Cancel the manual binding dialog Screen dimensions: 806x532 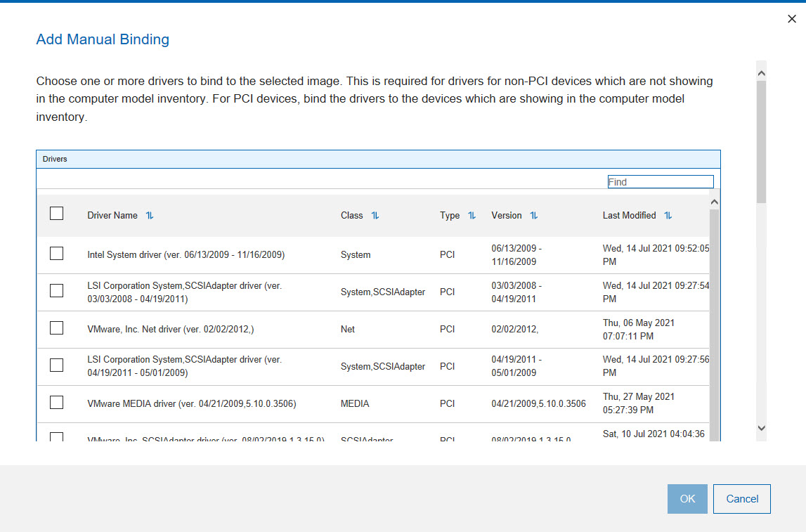741,499
